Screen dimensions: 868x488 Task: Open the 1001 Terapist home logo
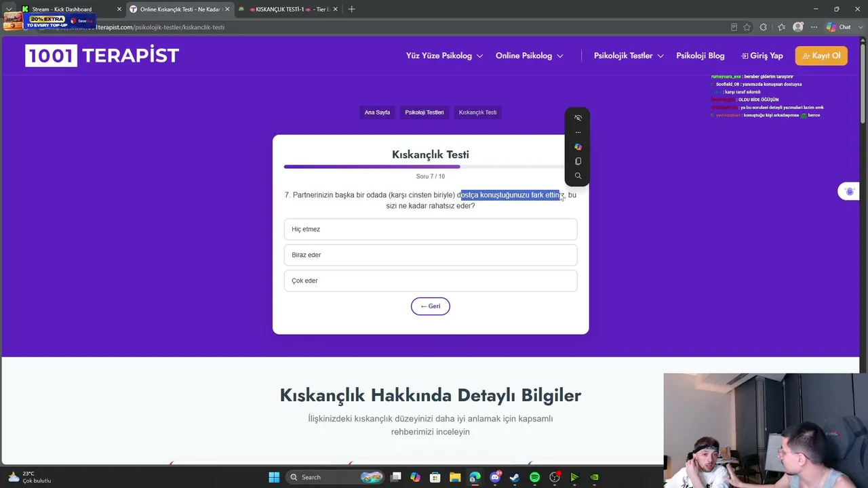[x=102, y=56]
